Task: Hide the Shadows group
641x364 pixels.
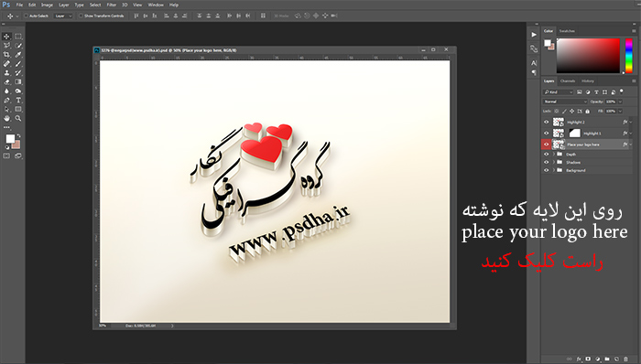Action: (546, 162)
